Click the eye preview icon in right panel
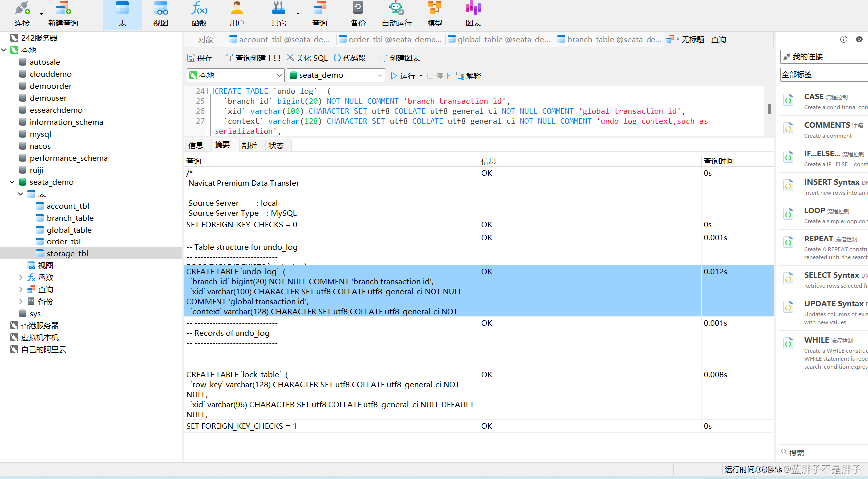 pyautogui.click(x=859, y=39)
